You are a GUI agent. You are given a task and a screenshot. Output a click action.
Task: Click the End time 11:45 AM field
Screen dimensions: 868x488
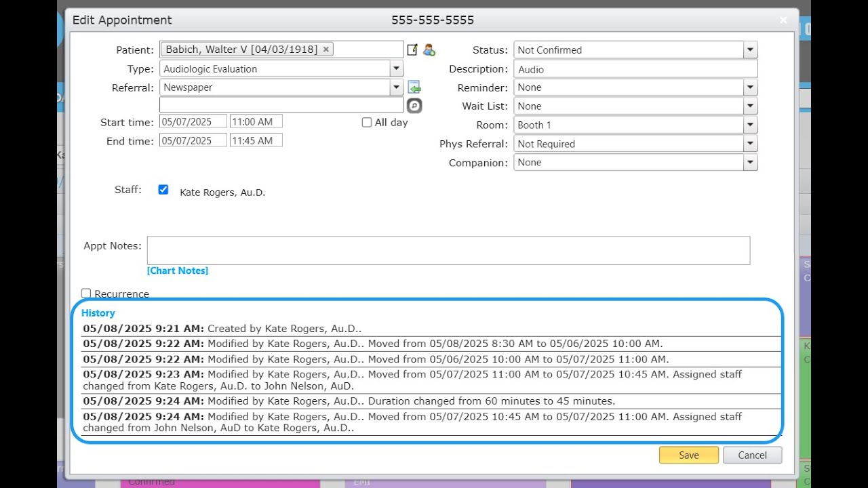click(x=256, y=140)
